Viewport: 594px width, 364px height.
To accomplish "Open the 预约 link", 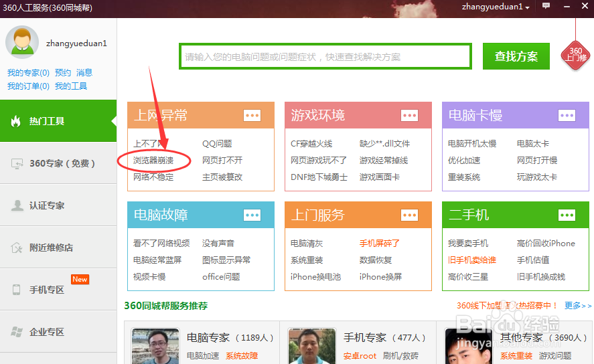I will point(63,73).
